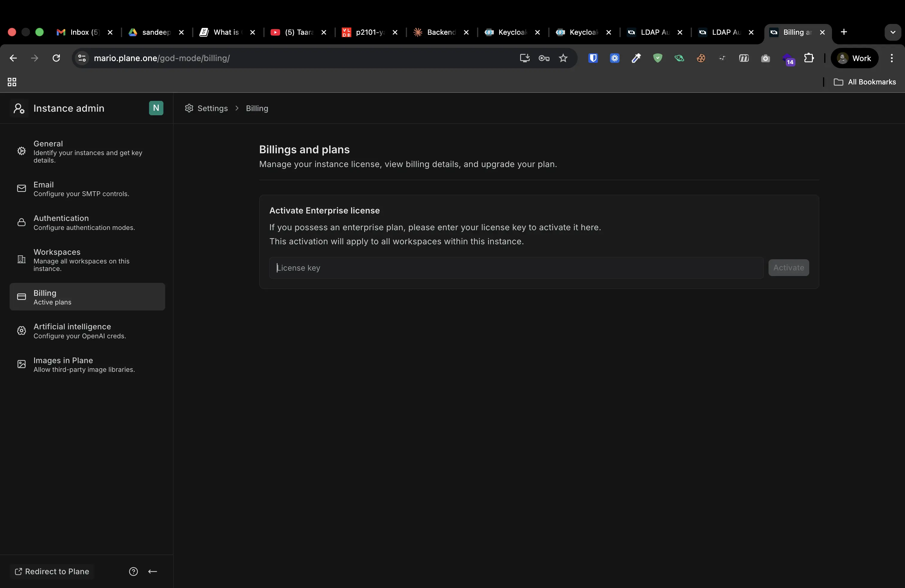This screenshot has height=588, width=905.
Task: Select the Email SMTP settings icon
Action: pos(21,189)
